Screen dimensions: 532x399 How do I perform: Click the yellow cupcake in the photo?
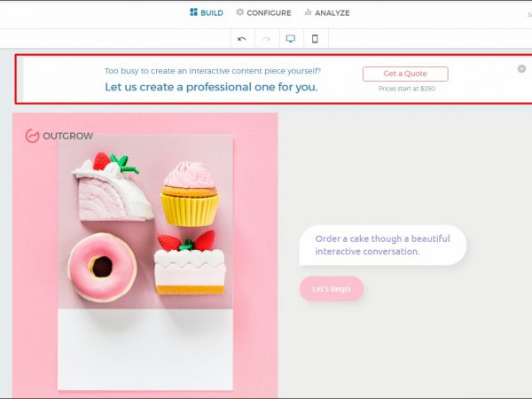pos(190,193)
